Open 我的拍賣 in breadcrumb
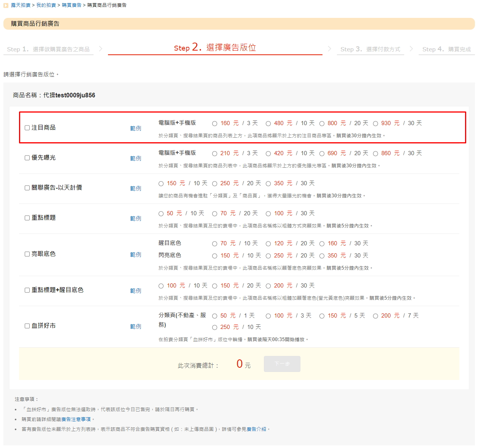Viewport: 478px width, 448px height. [46, 5]
